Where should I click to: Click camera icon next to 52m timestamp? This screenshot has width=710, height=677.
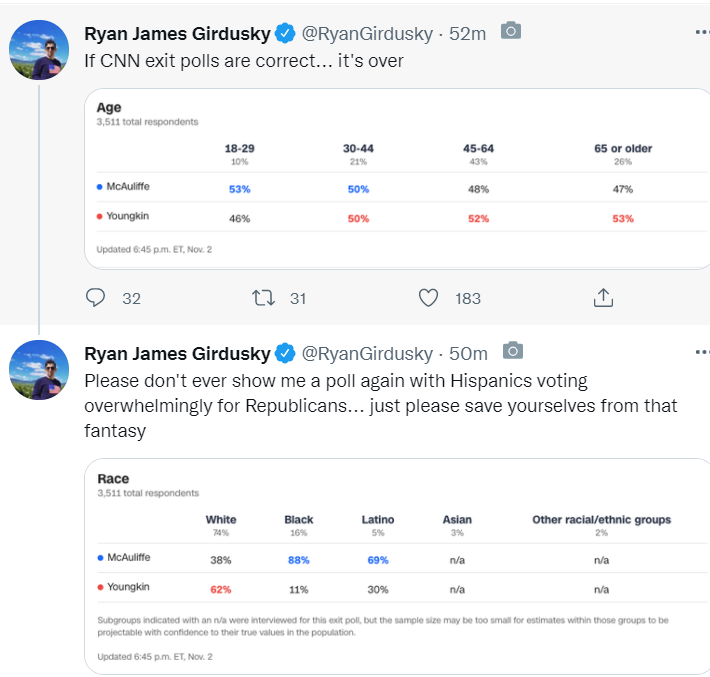tap(511, 31)
